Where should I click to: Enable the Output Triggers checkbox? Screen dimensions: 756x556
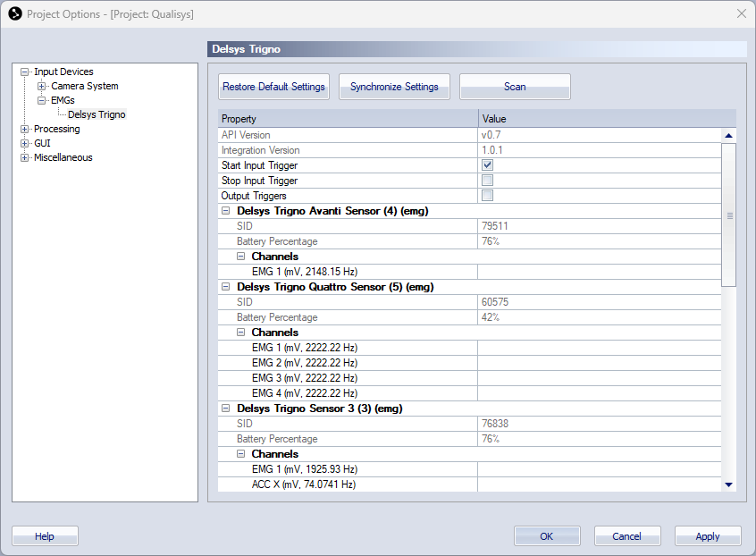487,196
